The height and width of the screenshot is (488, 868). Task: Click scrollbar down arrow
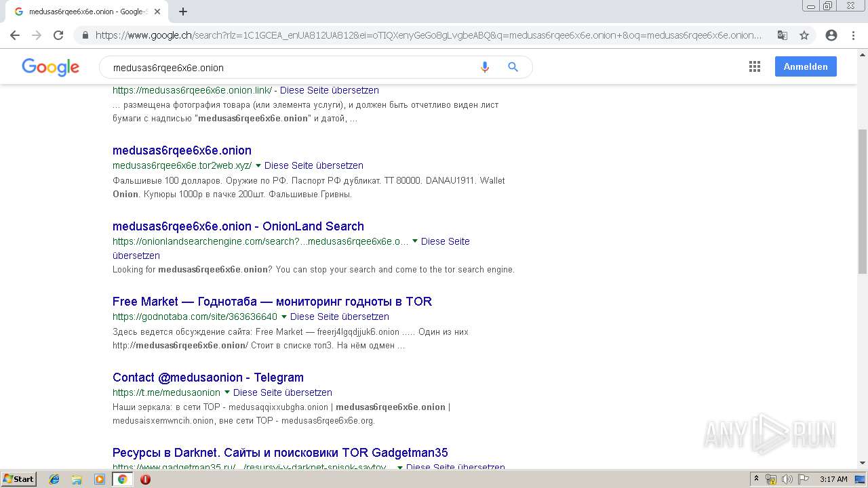point(863,464)
